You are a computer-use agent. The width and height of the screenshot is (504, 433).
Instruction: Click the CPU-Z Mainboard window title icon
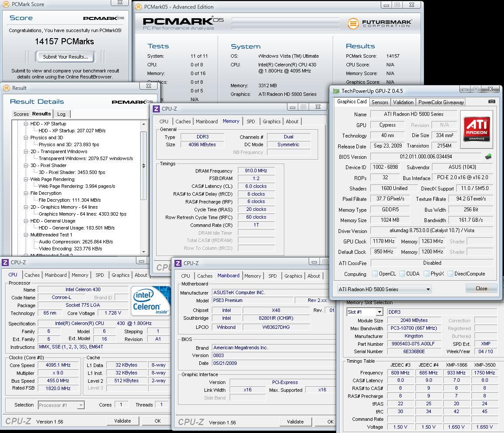178,263
